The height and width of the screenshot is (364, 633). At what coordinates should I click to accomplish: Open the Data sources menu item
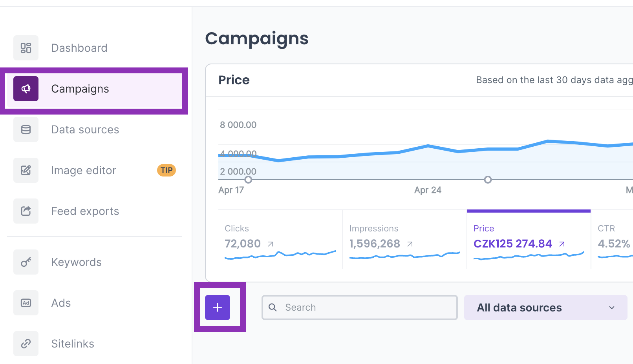pos(85,129)
